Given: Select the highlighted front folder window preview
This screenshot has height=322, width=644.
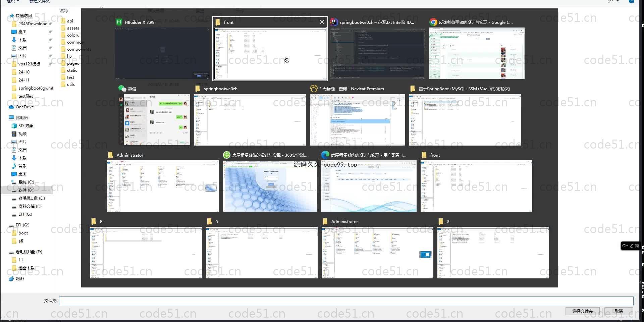Looking at the screenshot, I should [270, 54].
